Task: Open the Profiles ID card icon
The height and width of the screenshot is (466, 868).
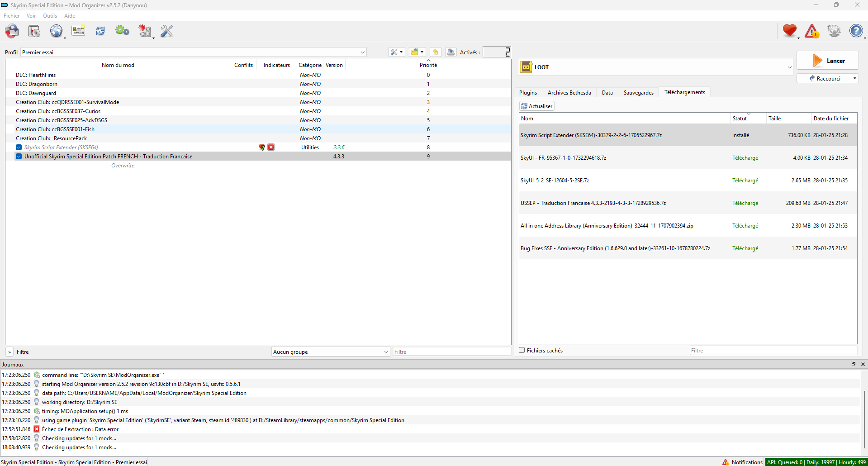Action: tap(78, 31)
